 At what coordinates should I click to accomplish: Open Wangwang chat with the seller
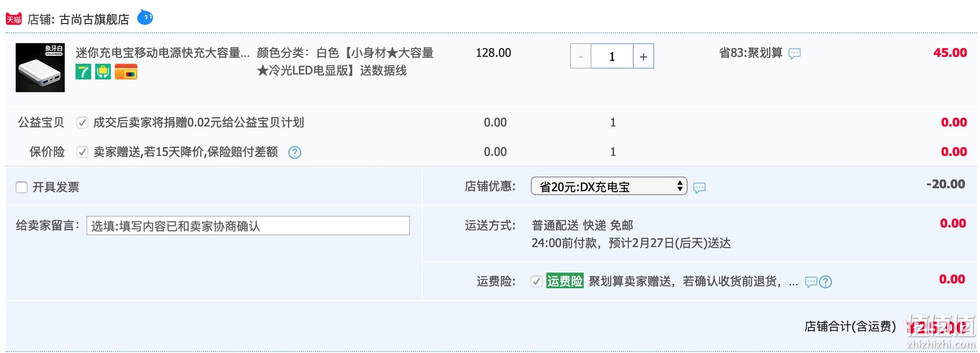(145, 18)
